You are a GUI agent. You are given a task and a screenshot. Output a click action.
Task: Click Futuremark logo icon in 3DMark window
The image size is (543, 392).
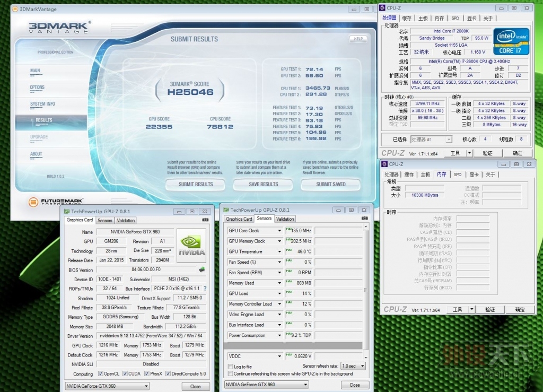click(x=33, y=202)
